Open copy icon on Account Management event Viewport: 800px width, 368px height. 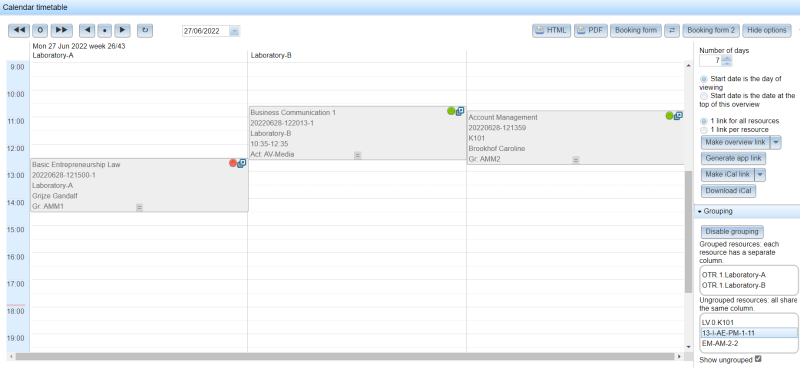tap(678, 116)
